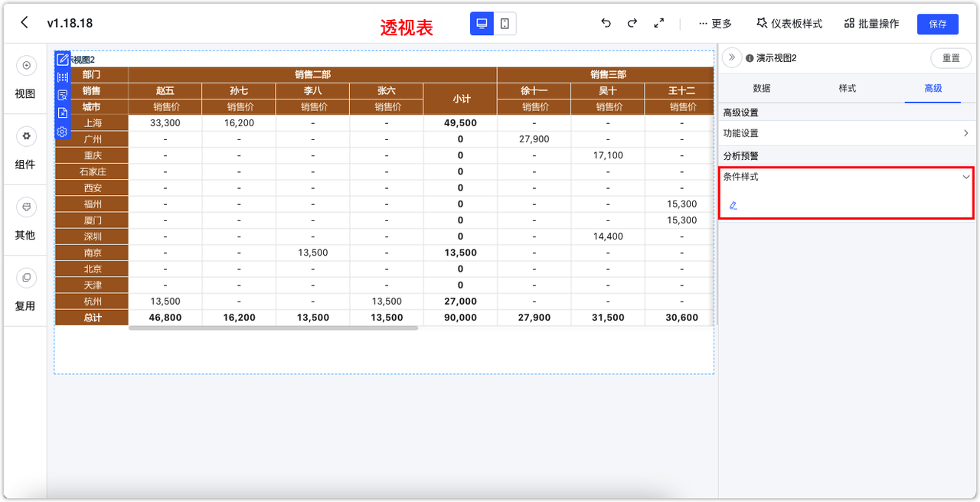Click the grid layout icon on view toolbar
This screenshot has height=502, width=980.
[x=63, y=77]
